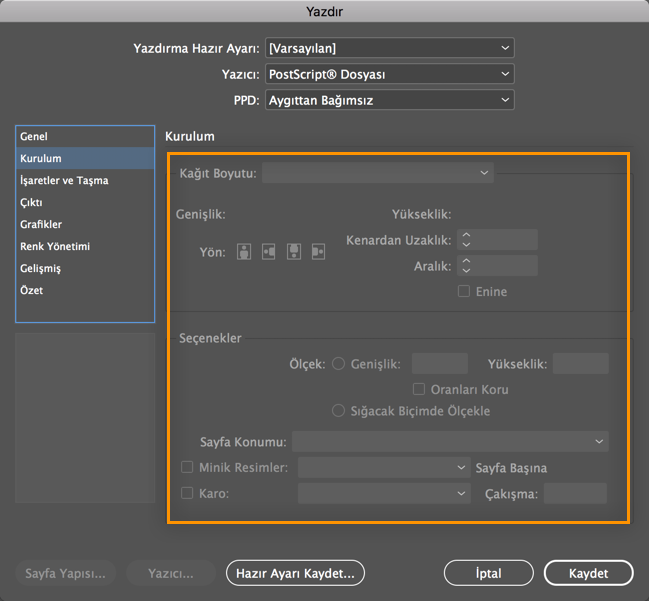Click the Kenardan Uzaklık stepper arrows

466,240
